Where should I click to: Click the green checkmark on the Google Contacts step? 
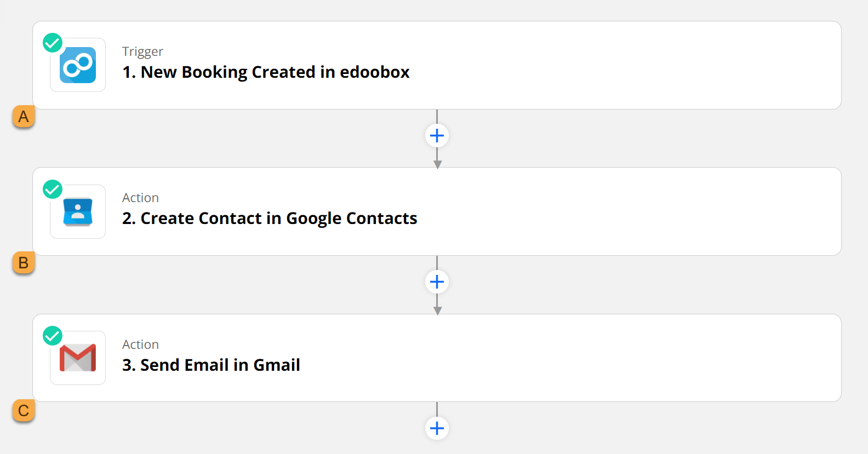[53, 189]
